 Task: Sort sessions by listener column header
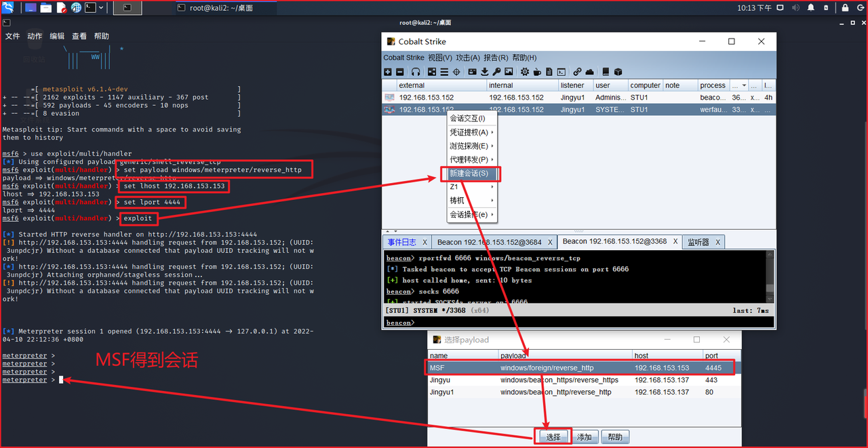pyautogui.click(x=575, y=85)
